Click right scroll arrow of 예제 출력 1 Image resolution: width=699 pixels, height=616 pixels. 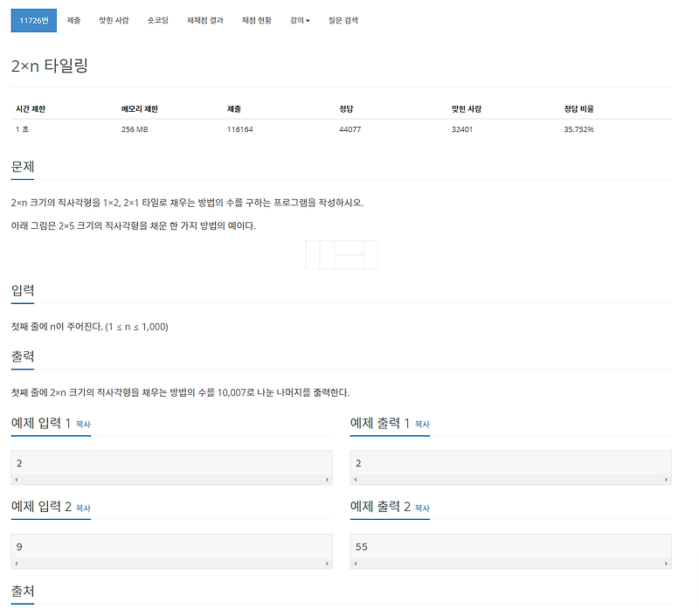pos(666,481)
